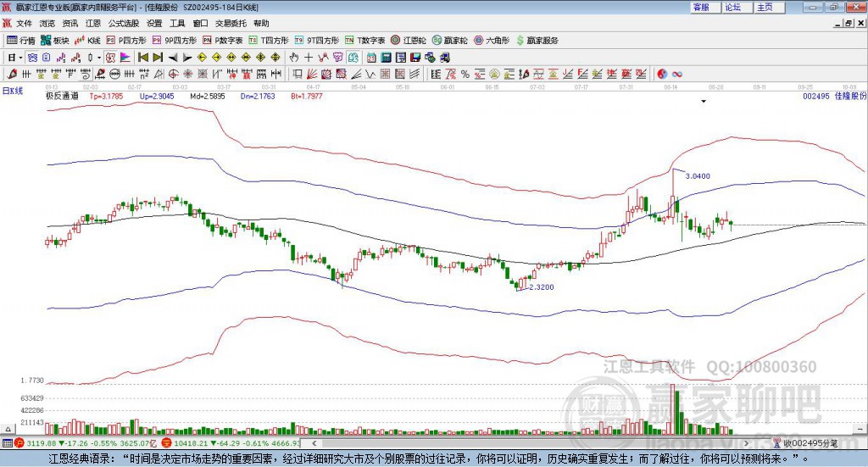The height and width of the screenshot is (467, 868).
Task: Step chart left with black left arrow
Action: [173, 58]
